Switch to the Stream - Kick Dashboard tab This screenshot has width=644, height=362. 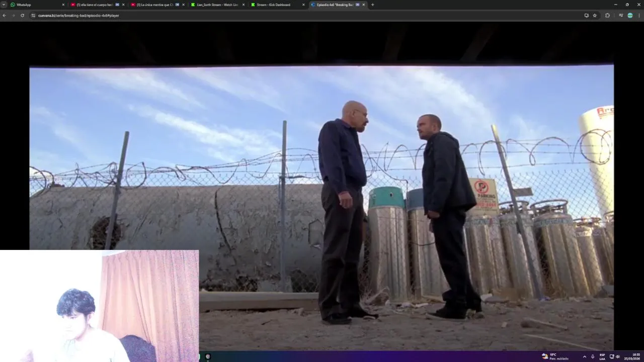point(278,5)
